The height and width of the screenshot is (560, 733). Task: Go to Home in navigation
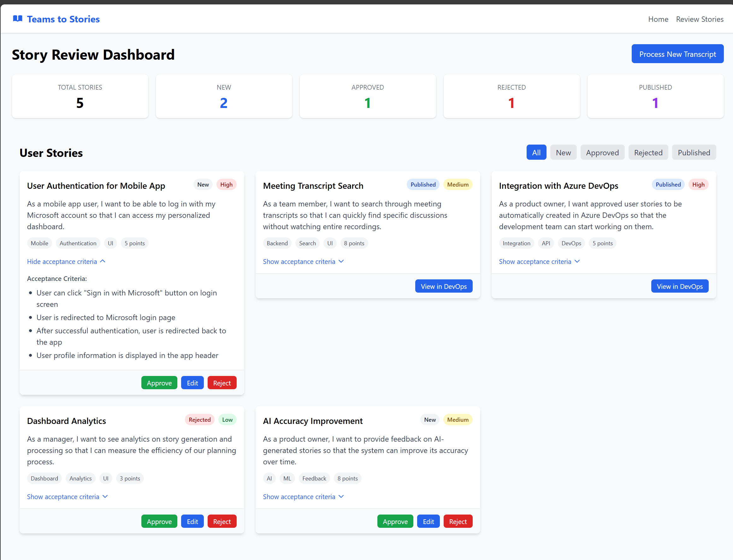pyautogui.click(x=658, y=19)
